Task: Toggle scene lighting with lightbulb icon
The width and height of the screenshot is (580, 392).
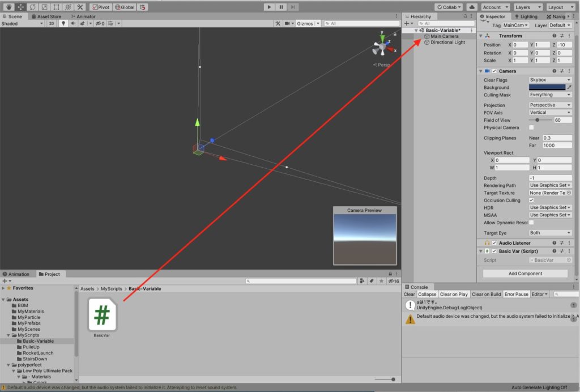Action: click(63, 24)
